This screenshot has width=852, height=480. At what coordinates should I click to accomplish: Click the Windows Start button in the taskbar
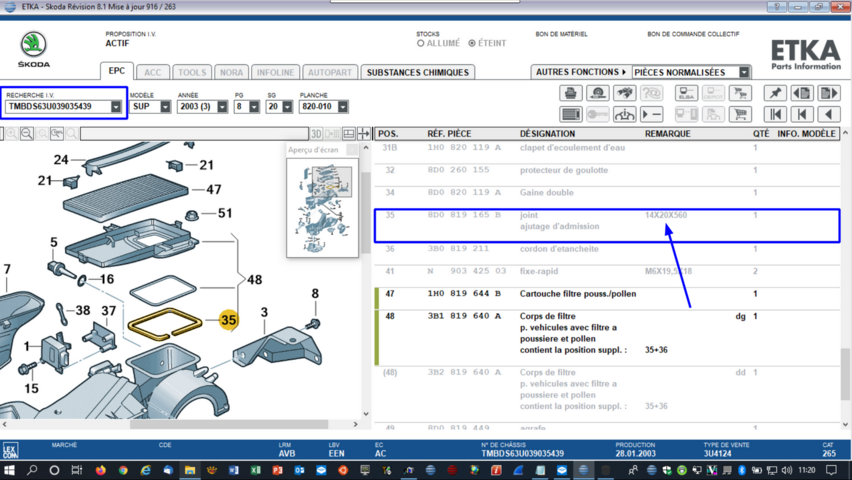pyautogui.click(x=10, y=469)
